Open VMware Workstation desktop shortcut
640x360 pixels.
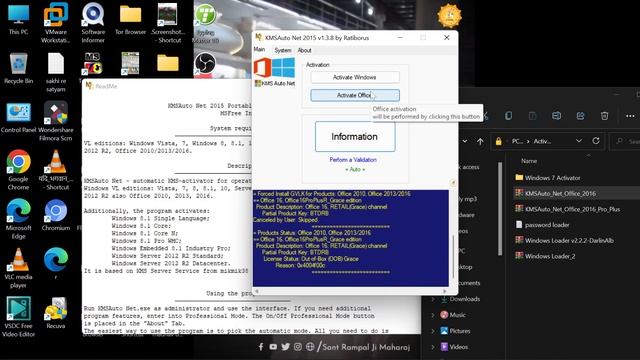(56, 23)
